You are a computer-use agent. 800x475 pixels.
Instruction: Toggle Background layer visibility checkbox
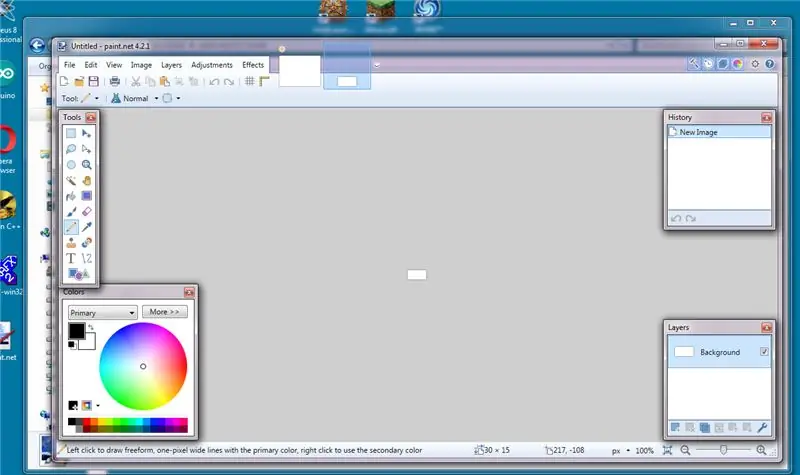(x=764, y=352)
